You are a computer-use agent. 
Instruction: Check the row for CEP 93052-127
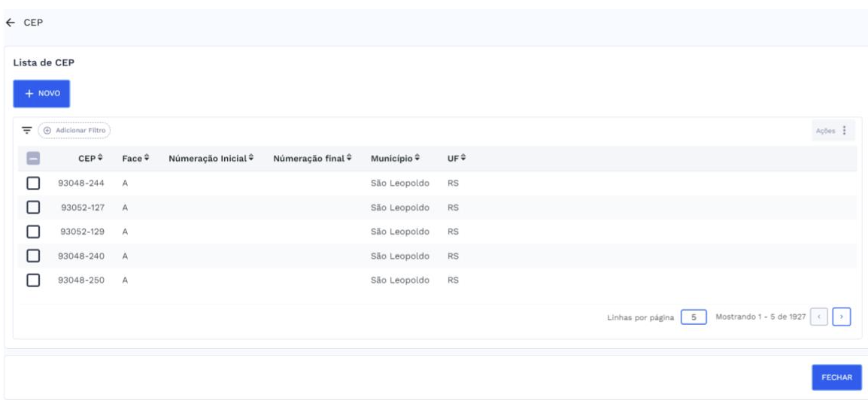33,208
